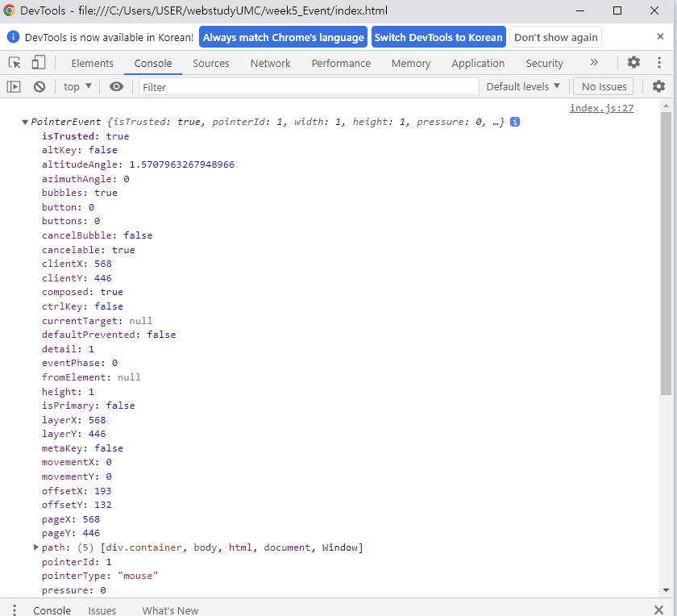Click the scrollbar down arrow
The height and width of the screenshot is (616, 677).
click(666, 590)
